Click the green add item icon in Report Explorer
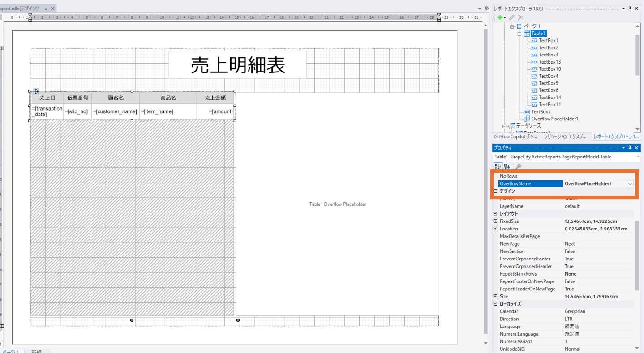 tap(500, 17)
